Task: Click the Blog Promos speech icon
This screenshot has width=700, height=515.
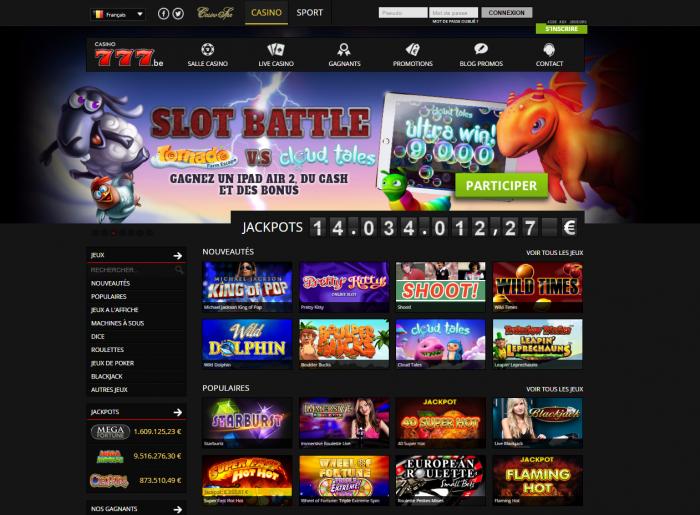Action: (481, 49)
